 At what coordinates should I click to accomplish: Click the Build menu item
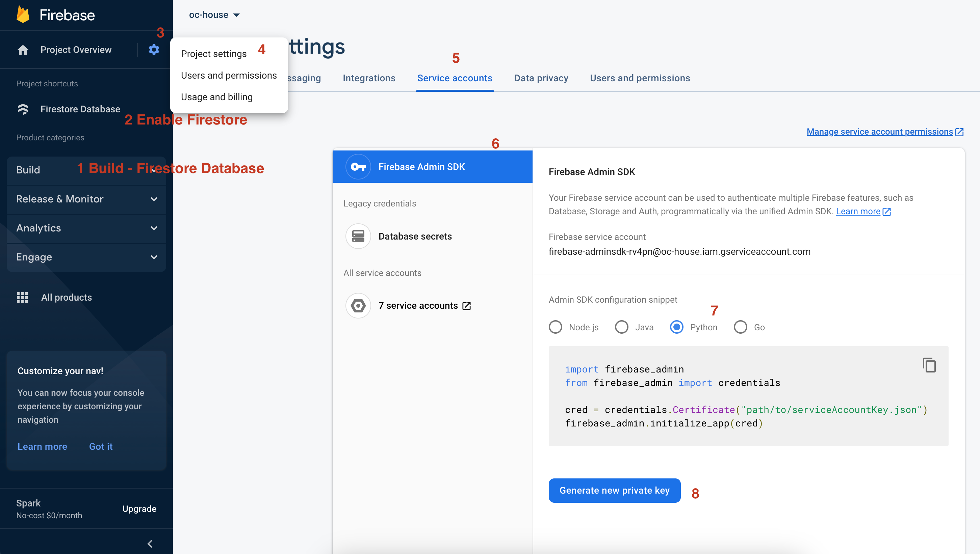28,169
